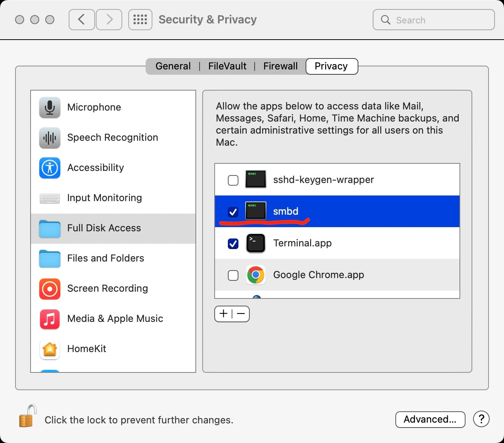
Task: Open the Accessibility privacy category icon
Action: pyautogui.click(x=50, y=168)
